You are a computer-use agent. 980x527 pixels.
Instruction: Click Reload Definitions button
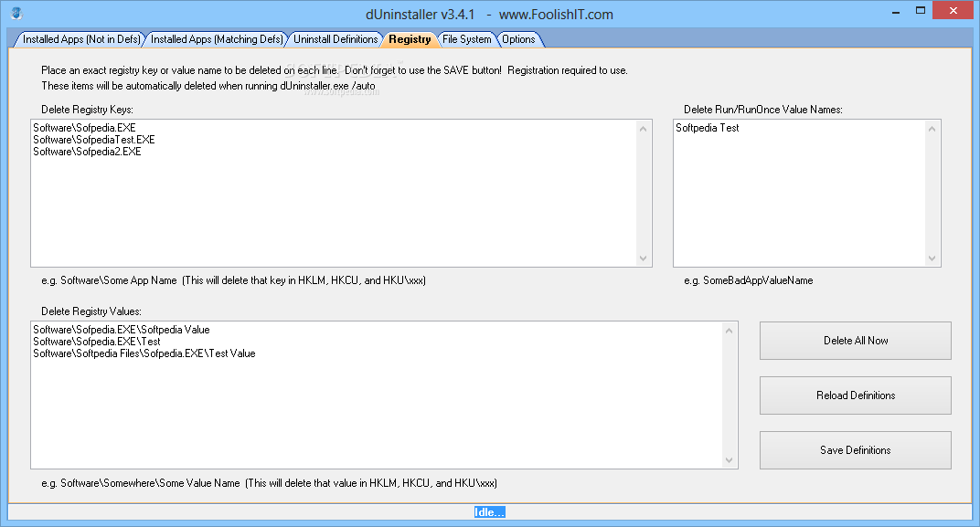point(855,395)
